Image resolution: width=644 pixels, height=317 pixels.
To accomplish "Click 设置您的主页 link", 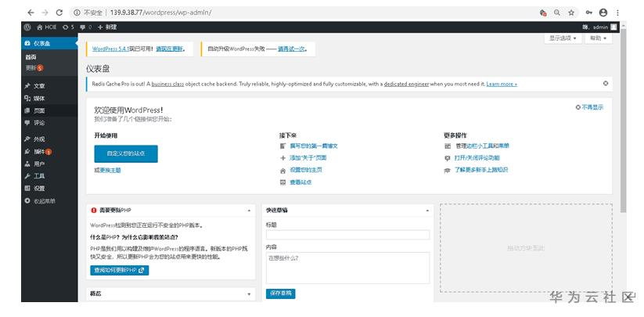I will pos(306,170).
